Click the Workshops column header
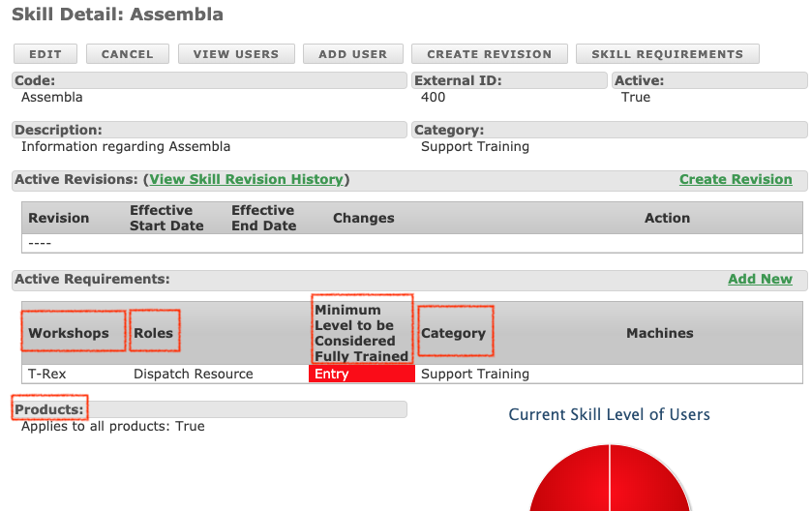This screenshot has height=511, width=812. click(69, 333)
